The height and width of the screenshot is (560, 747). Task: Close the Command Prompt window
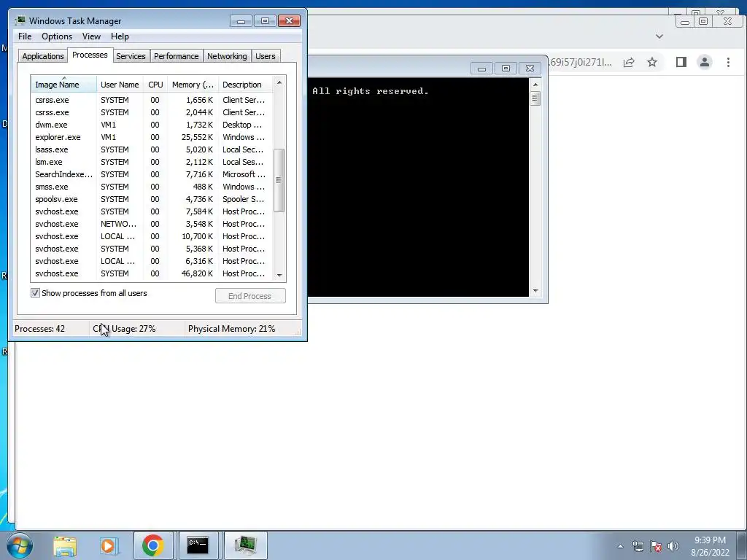(x=530, y=69)
